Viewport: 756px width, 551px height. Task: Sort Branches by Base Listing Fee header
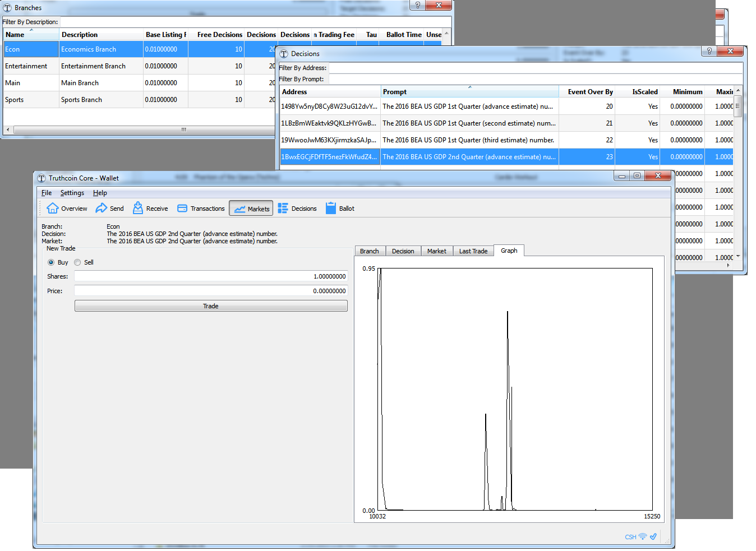click(x=166, y=35)
